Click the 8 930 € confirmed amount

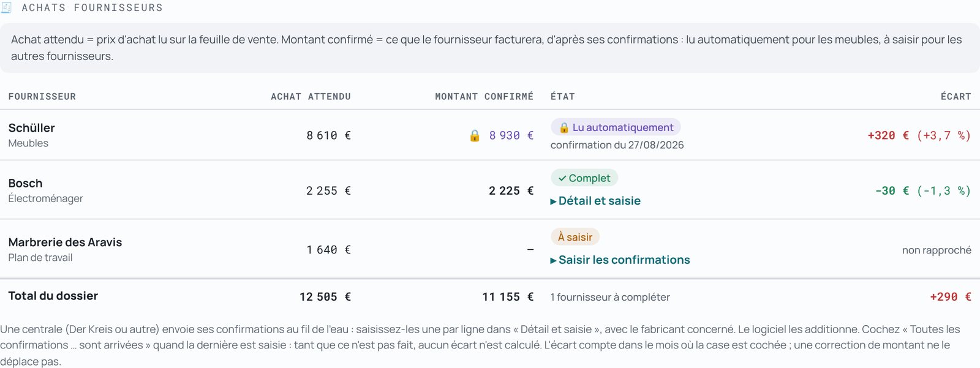tap(511, 135)
